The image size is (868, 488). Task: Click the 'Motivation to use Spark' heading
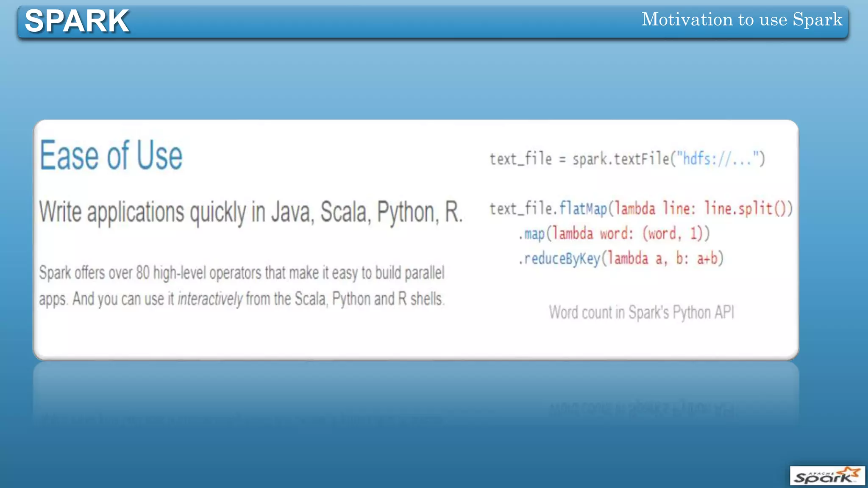(742, 19)
